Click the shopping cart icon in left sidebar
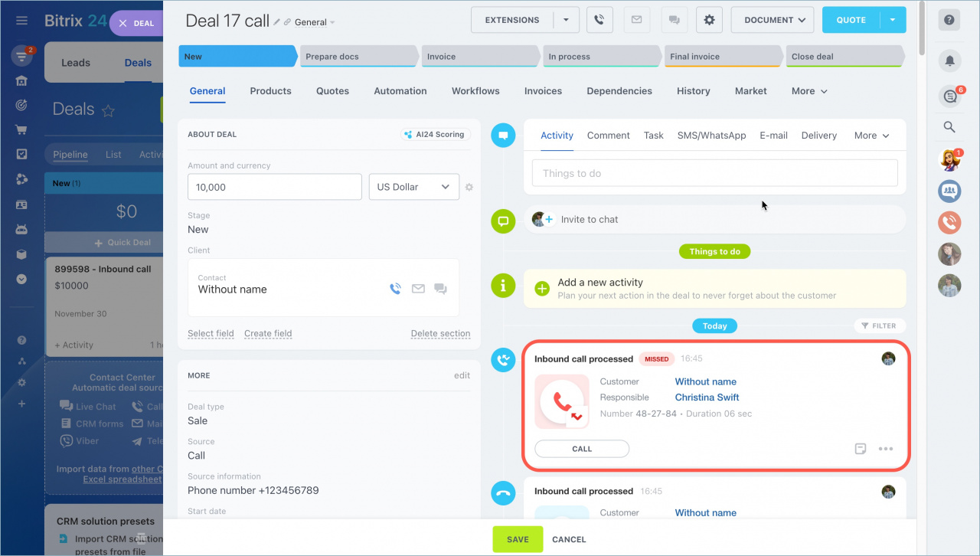Screen dimensions: 980x556 pos(21,129)
